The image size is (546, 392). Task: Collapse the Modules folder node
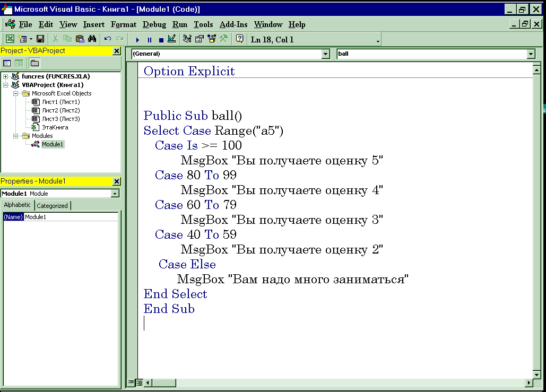(16, 136)
